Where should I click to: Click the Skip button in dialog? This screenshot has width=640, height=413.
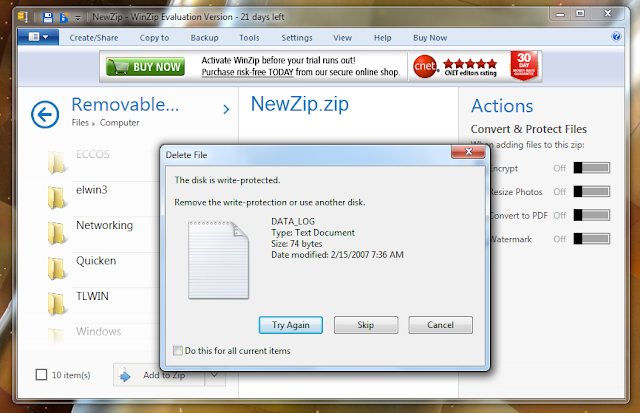point(366,325)
